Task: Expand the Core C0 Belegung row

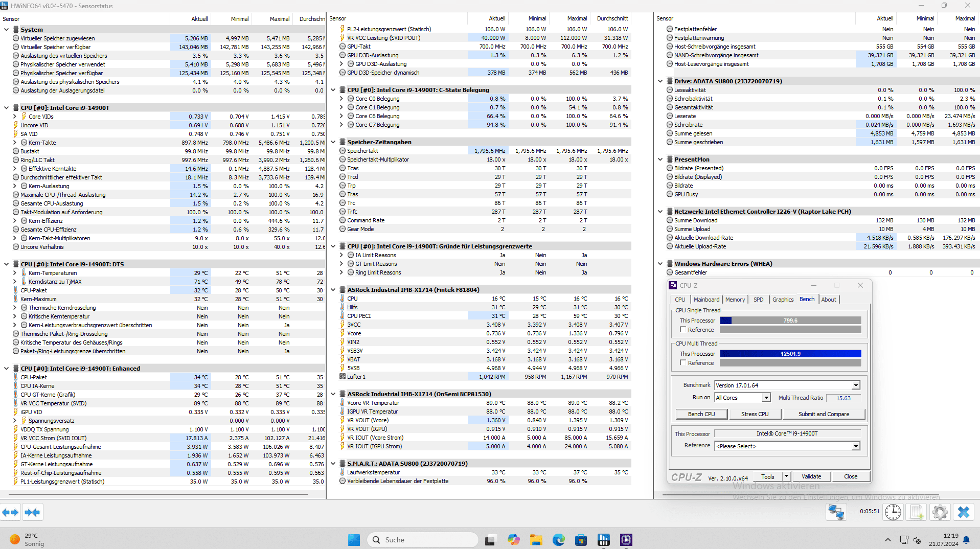Action: 341,99
